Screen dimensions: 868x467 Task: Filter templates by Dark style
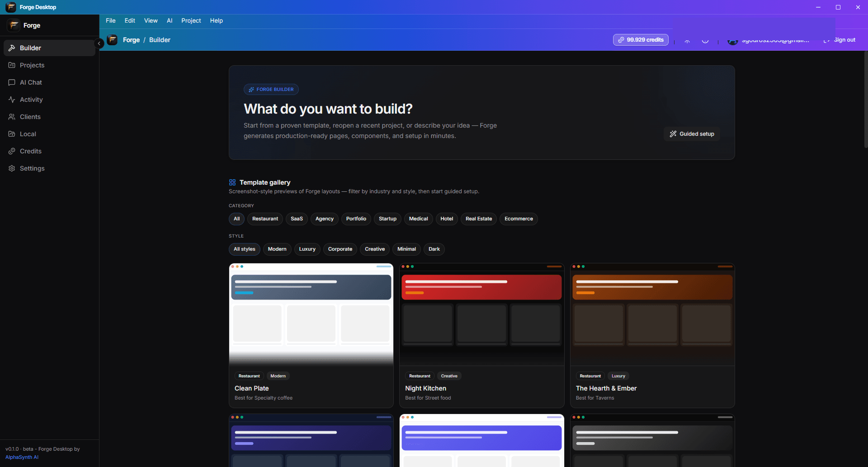pyautogui.click(x=434, y=249)
